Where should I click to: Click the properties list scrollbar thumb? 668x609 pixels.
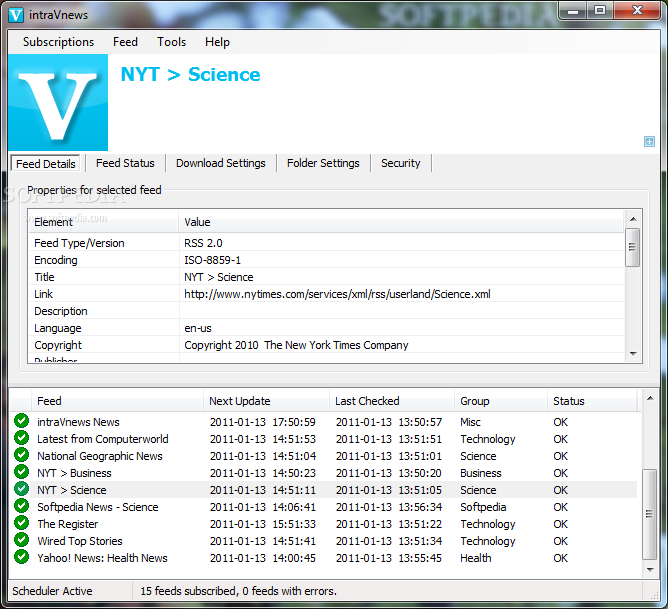[x=633, y=247]
